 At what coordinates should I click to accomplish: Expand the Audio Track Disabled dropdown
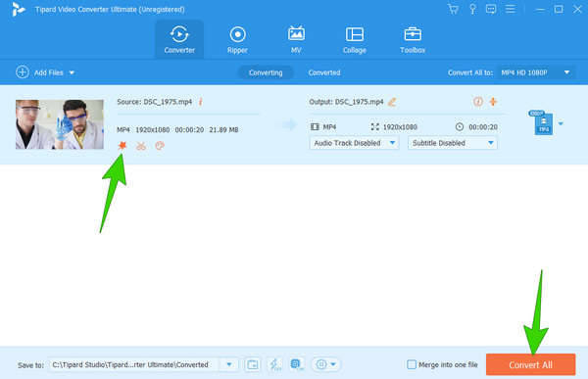[x=354, y=143]
